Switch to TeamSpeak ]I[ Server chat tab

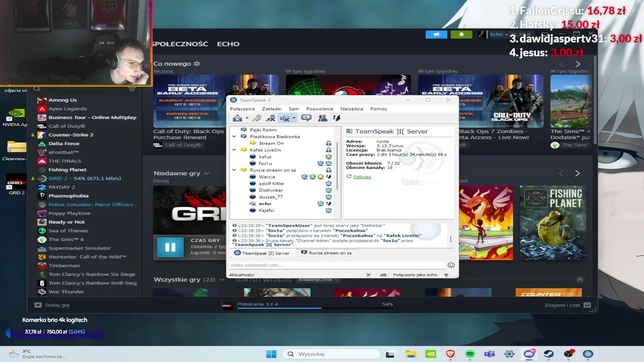click(262, 253)
